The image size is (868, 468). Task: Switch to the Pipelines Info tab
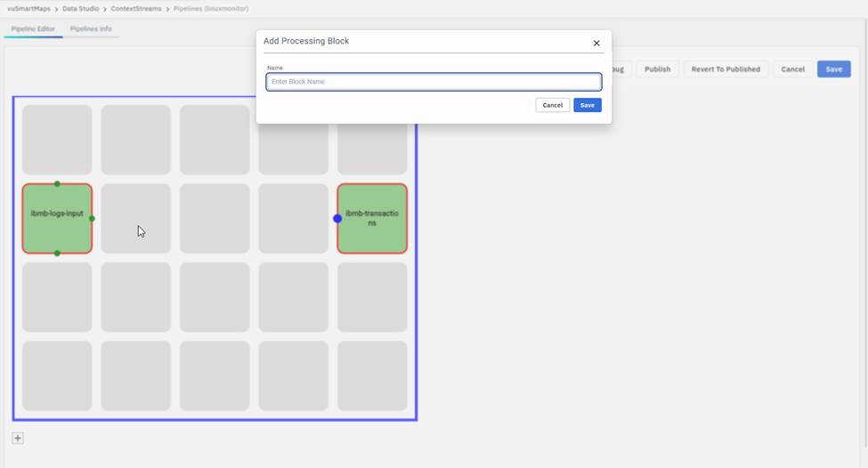tap(91, 28)
